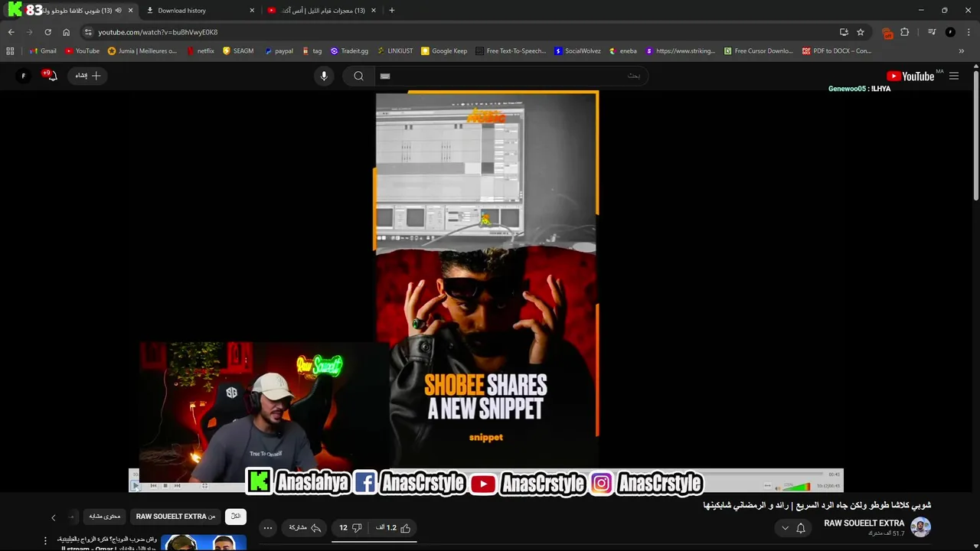Open YouTube notifications bell with 9+ badge

[x=51, y=75]
